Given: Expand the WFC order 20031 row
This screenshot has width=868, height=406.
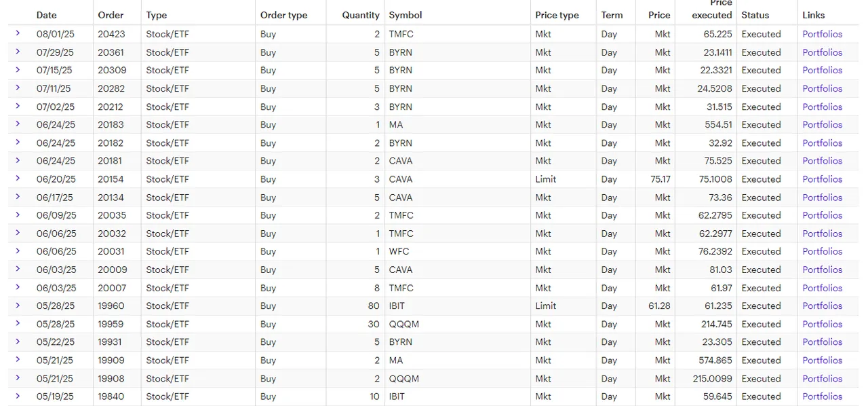Looking at the screenshot, I should pyautogui.click(x=18, y=251).
